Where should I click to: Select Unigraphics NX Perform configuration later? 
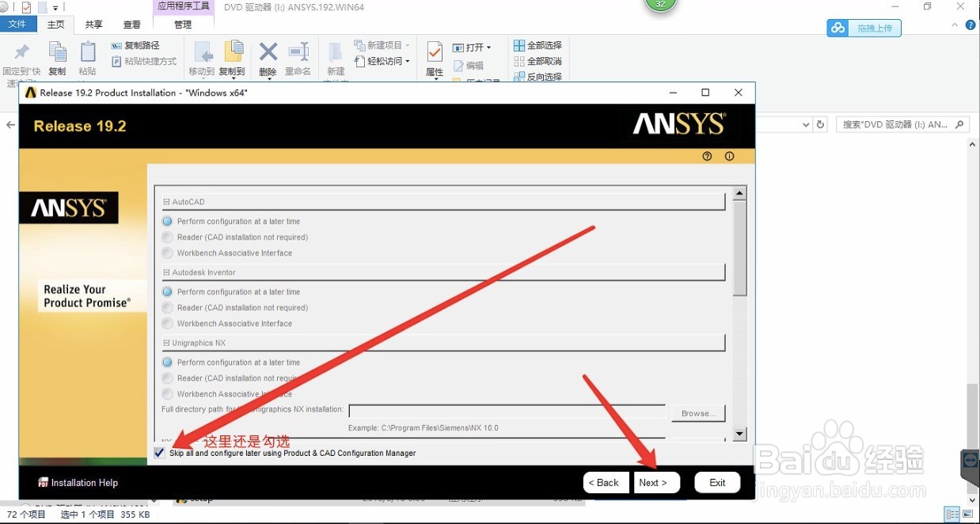click(x=167, y=363)
